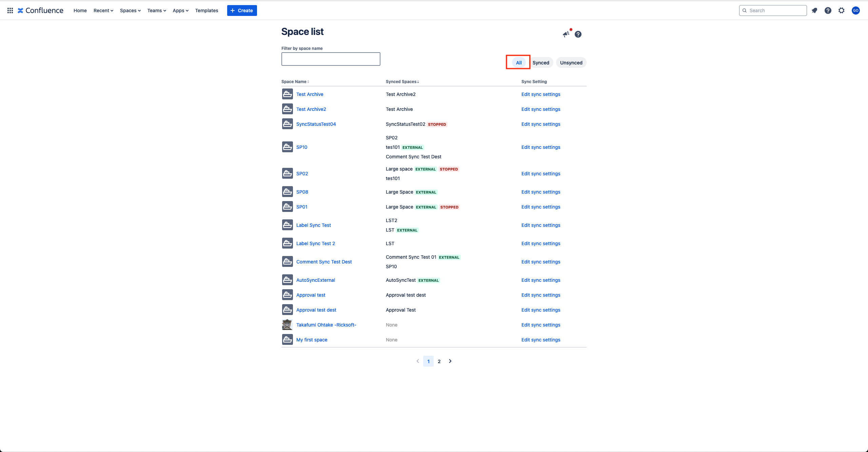Select the All filter pill
This screenshot has width=868, height=452.
[519, 63]
